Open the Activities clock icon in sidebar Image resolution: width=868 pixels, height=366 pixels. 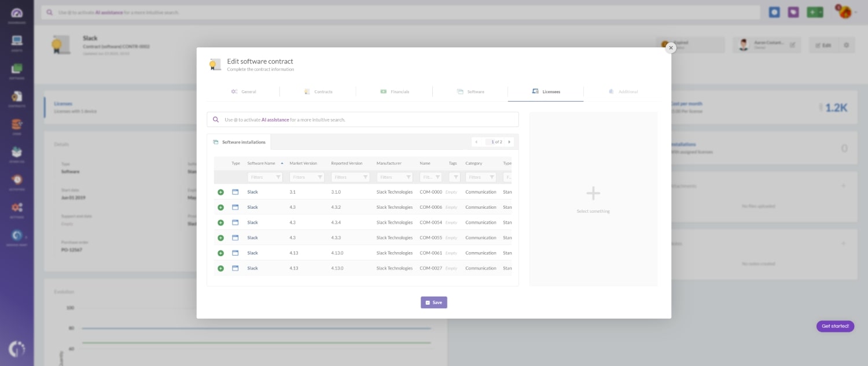[17, 180]
